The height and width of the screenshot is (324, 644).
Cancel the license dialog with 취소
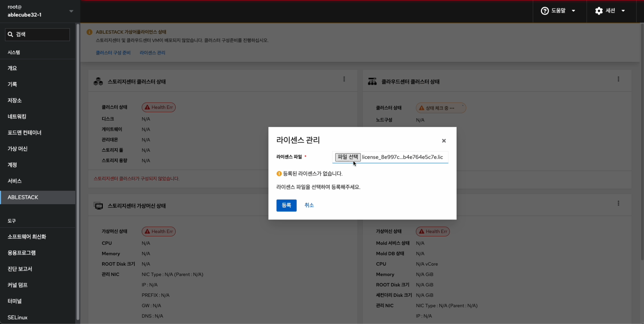[309, 205]
